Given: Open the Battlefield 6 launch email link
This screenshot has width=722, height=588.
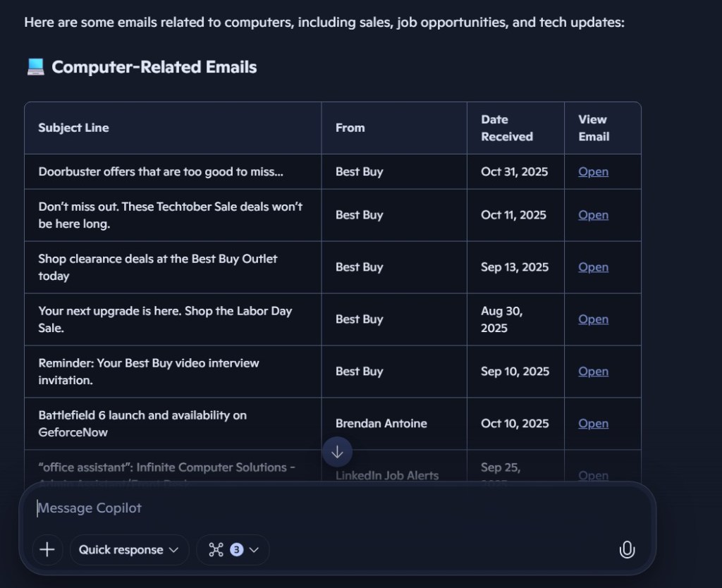Looking at the screenshot, I should (593, 424).
